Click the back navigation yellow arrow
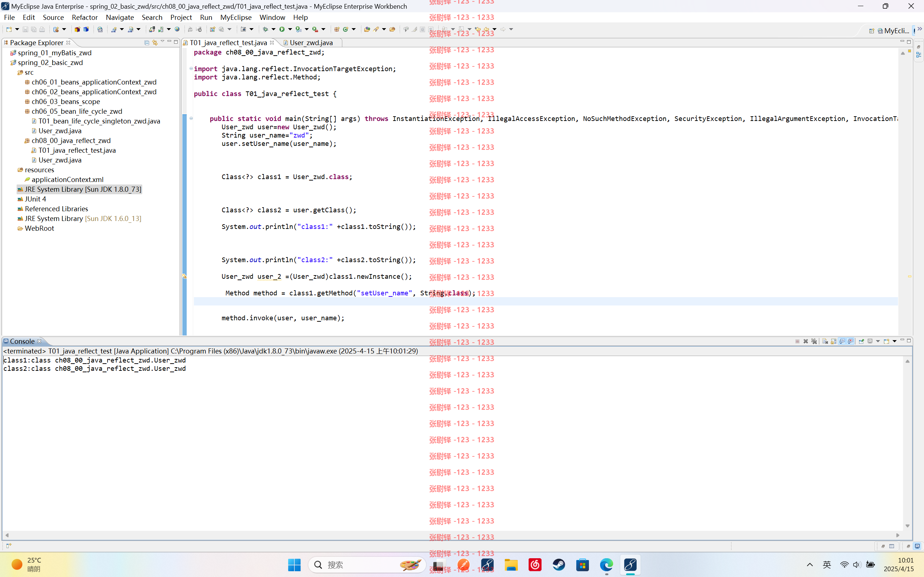The width and height of the screenshot is (924, 577). tap(486, 29)
